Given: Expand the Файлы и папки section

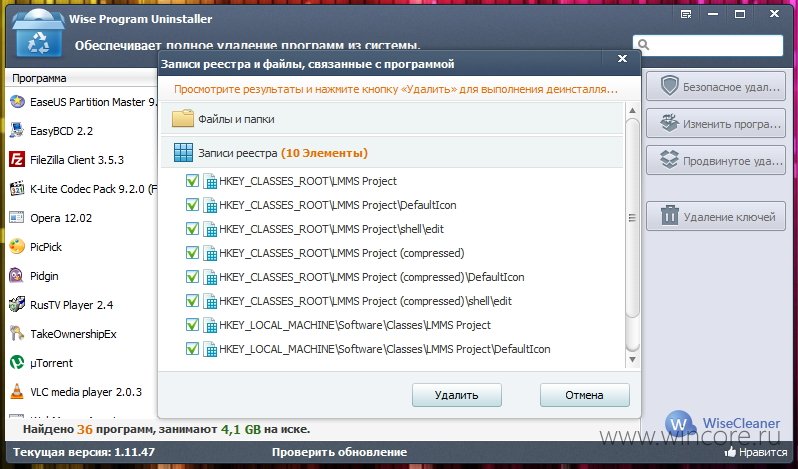Looking at the screenshot, I should 392,119.
